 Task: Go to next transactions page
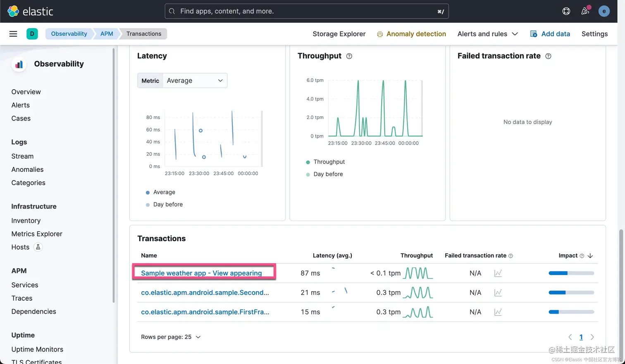coord(592,337)
